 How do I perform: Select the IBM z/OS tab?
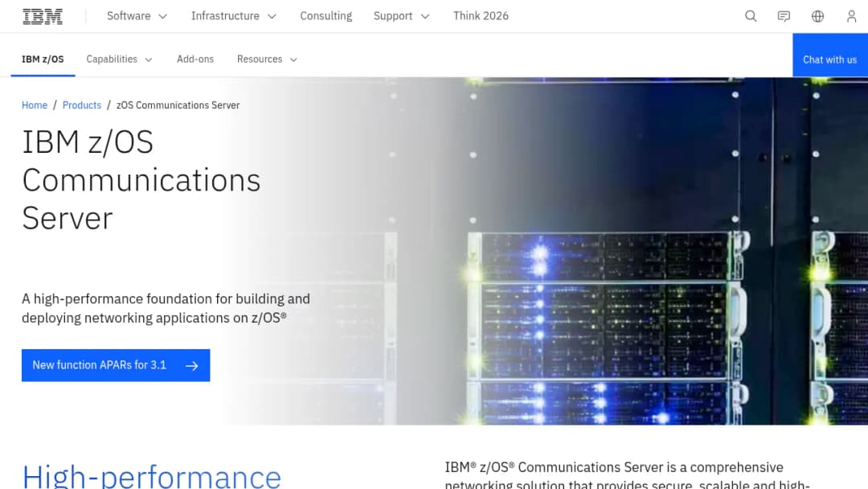tap(43, 60)
